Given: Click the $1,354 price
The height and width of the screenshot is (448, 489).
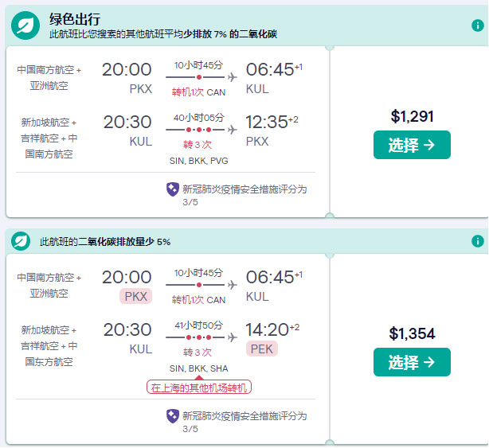Looking at the screenshot, I should (x=412, y=333).
